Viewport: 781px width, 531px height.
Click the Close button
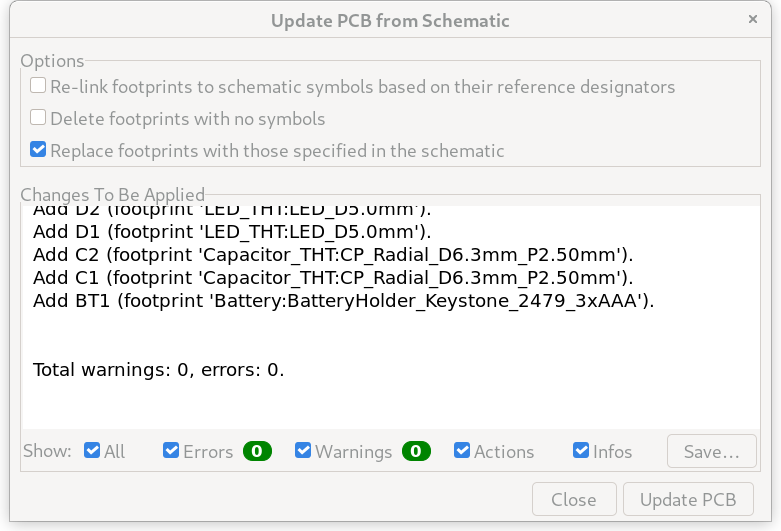pyautogui.click(x=574, y=499)
